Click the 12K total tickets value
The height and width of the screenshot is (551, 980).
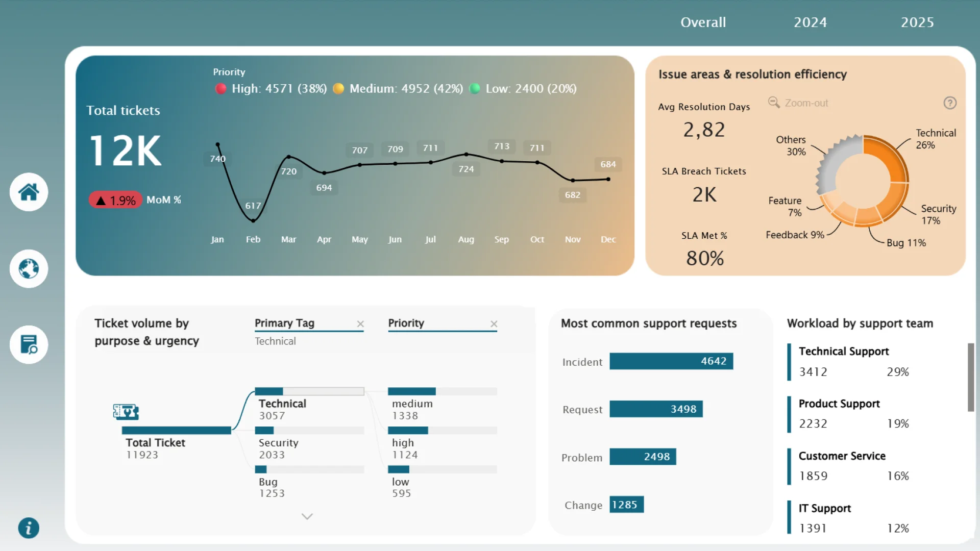[x=126, y=151]
